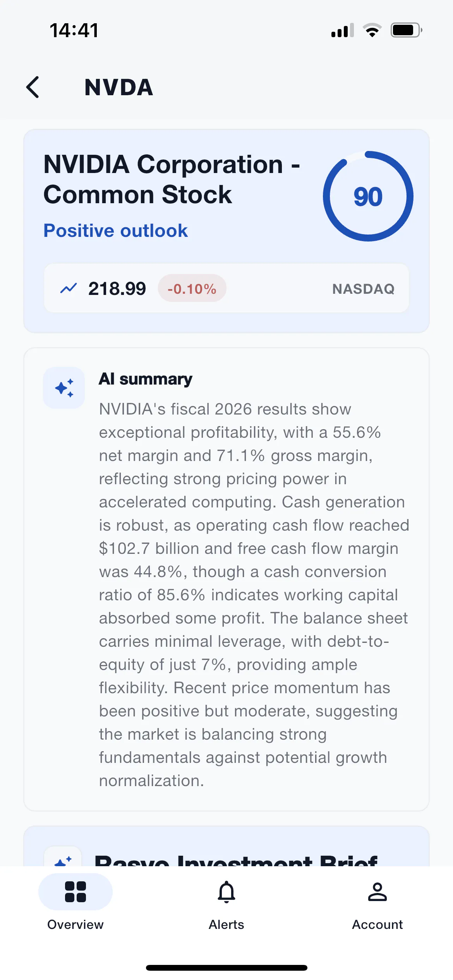Switch to the Alerts tab label
Screen dimensions: 453x980
tap(226, 924)
